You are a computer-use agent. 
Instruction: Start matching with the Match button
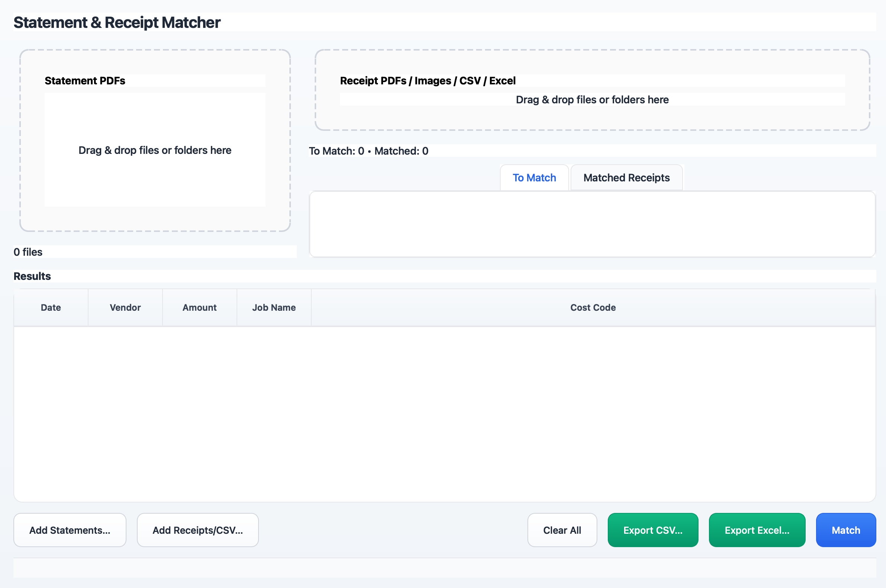[845, 530]
